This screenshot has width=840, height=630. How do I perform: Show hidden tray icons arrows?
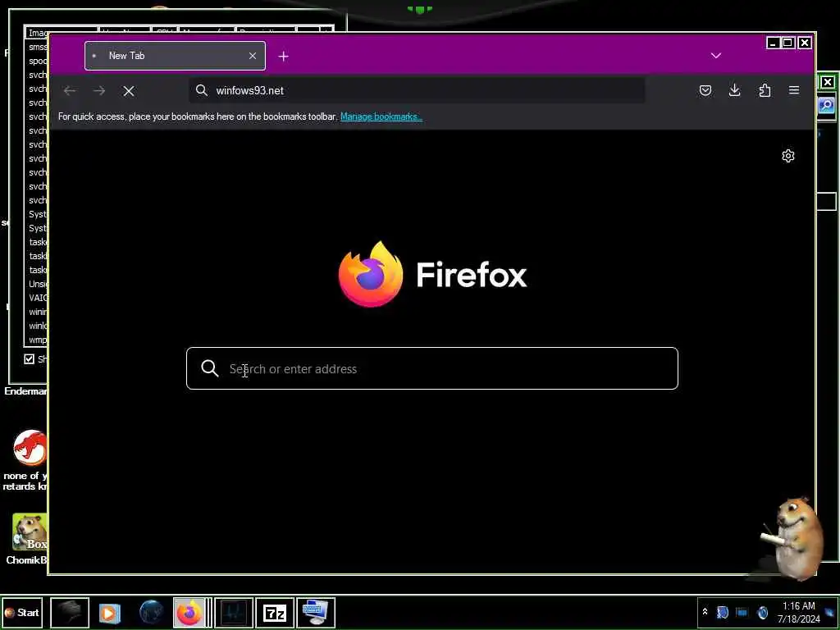[x=705, y=612]
